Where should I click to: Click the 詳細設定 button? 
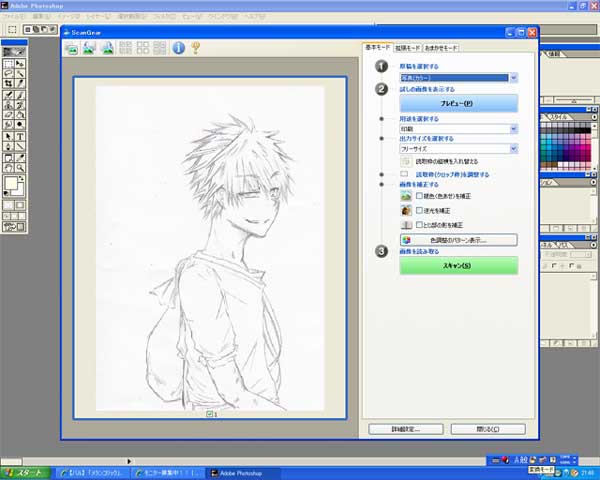[406, 429]
